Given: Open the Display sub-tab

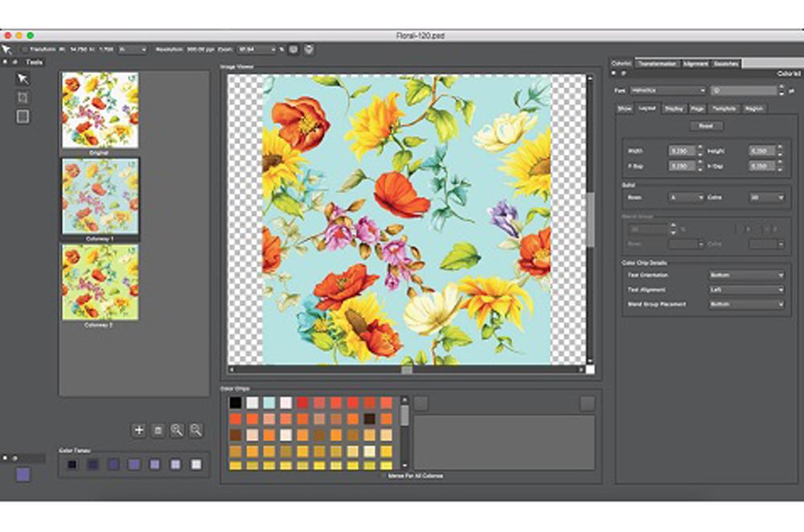Looking at the screenshot, I should click(673, 108).
